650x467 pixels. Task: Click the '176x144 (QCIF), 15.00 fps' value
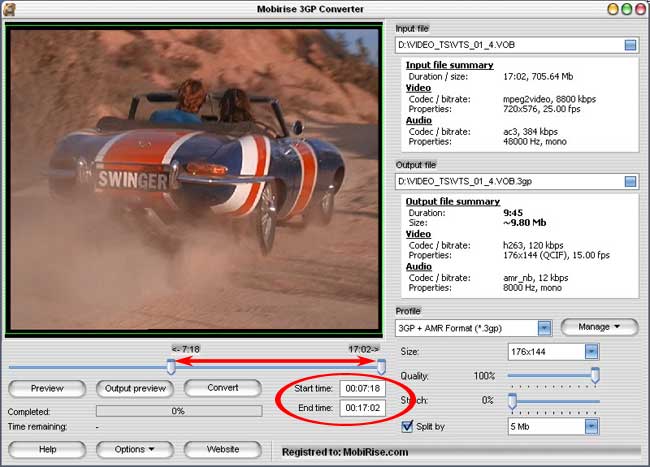(x=556, y=255)
